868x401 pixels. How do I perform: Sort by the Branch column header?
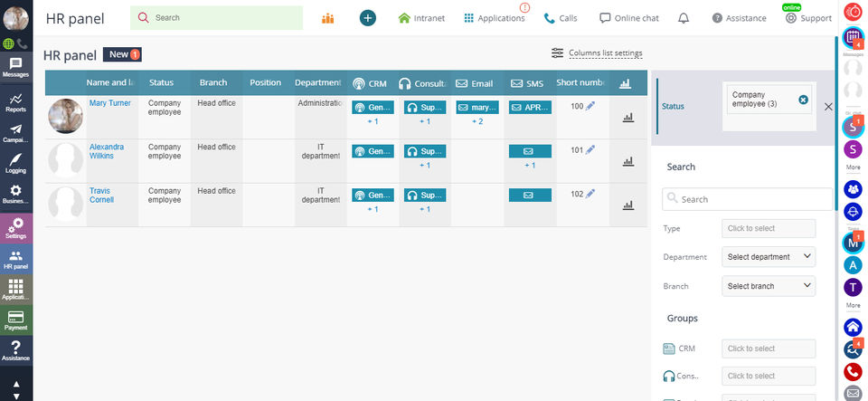click(213, 82)
